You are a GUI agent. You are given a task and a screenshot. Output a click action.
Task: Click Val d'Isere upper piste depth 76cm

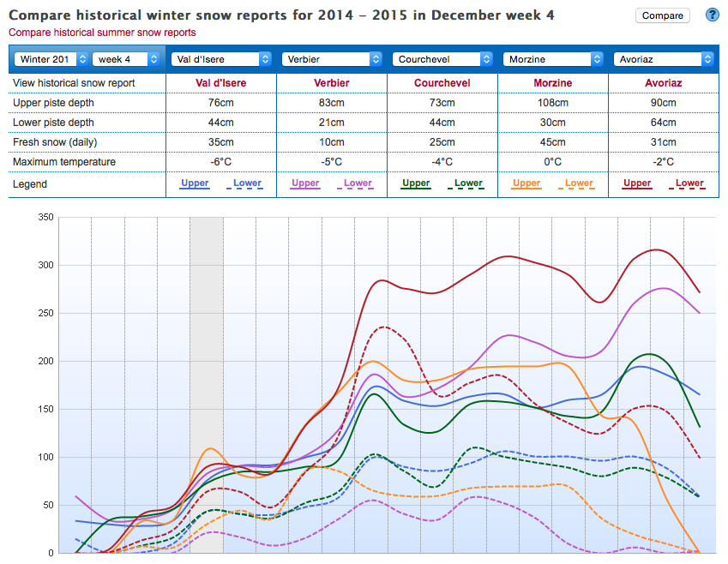click(x=221, y=103)
